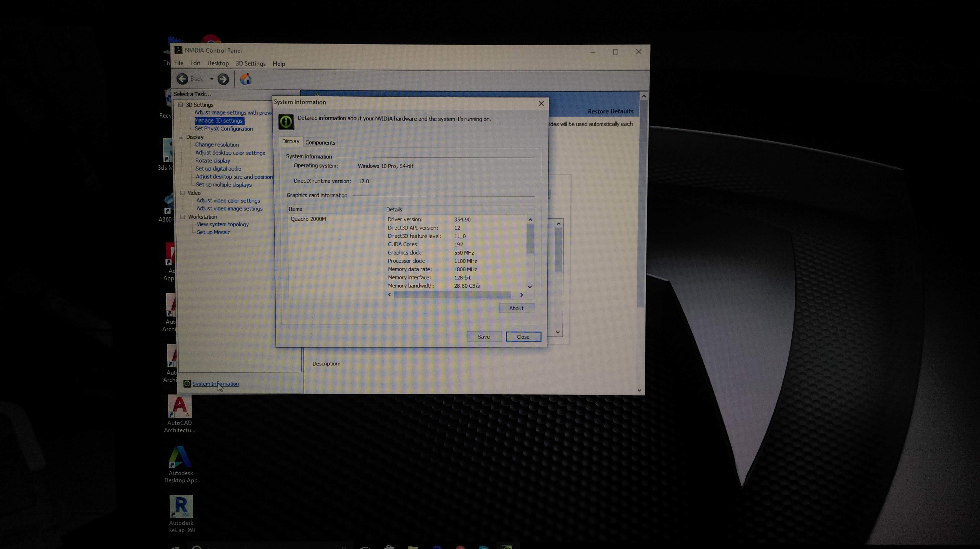
Task: Select Manage 3D settings tree item
Action: click(x=219, y=121)
